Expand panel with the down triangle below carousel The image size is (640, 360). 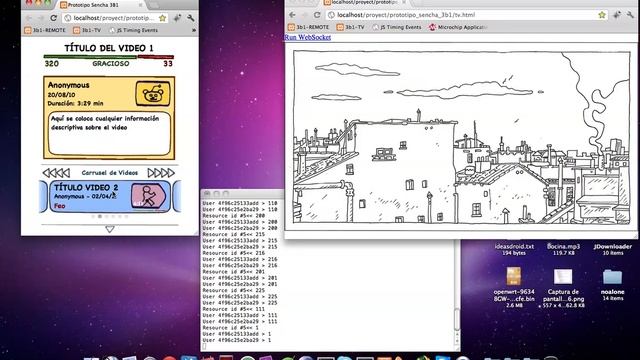[110, 229]
